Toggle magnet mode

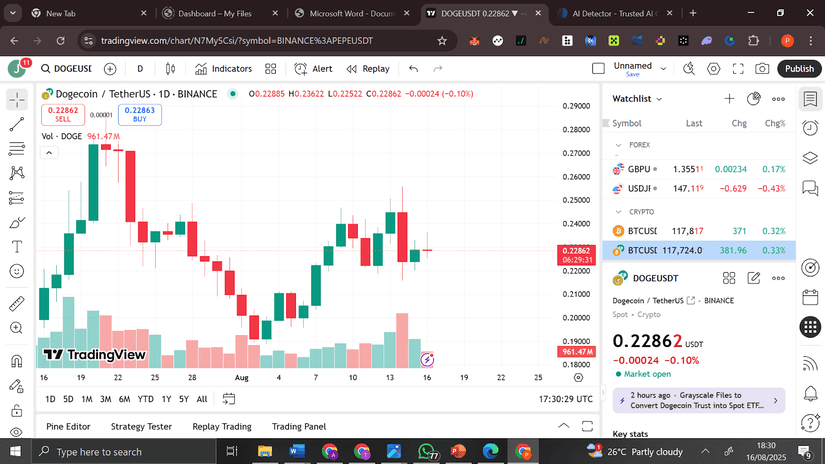click(x=17, y=361)
